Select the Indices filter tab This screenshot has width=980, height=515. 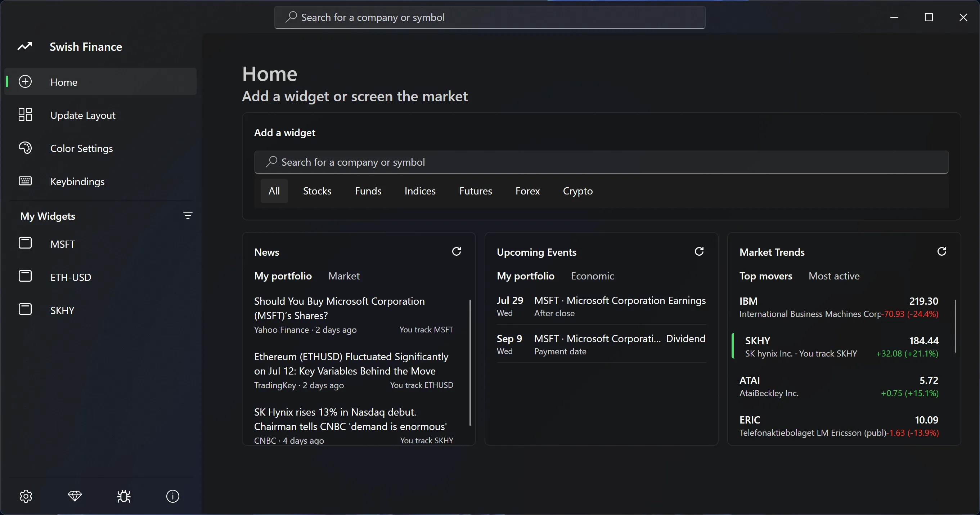click(x=420, y=191)
